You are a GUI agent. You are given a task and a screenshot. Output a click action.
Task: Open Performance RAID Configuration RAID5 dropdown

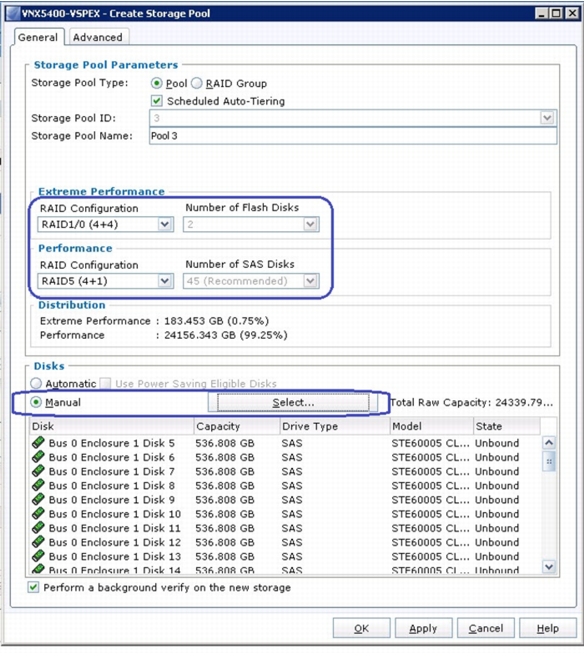point(165,281)
